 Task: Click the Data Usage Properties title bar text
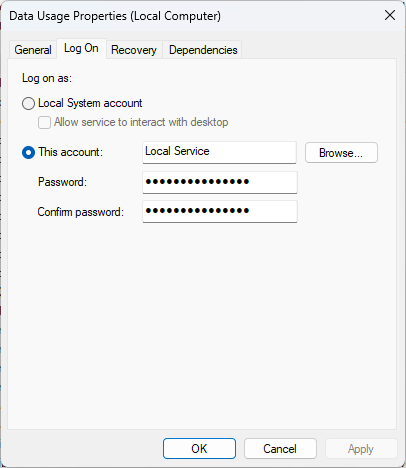(115, 16)
